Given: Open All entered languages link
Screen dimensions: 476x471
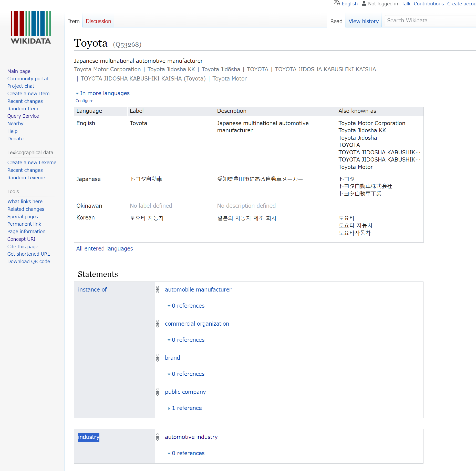Looking at the screenshot, I should click(105, 248).
